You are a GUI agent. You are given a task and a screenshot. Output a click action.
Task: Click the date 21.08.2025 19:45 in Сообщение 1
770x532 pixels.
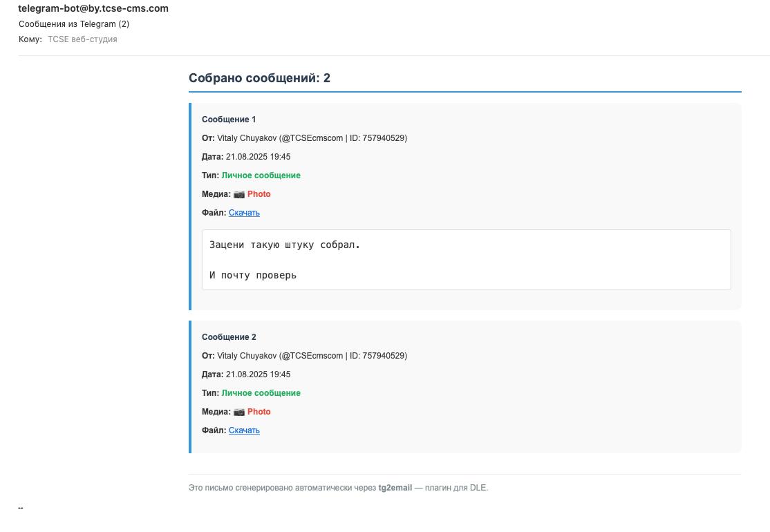259,157
